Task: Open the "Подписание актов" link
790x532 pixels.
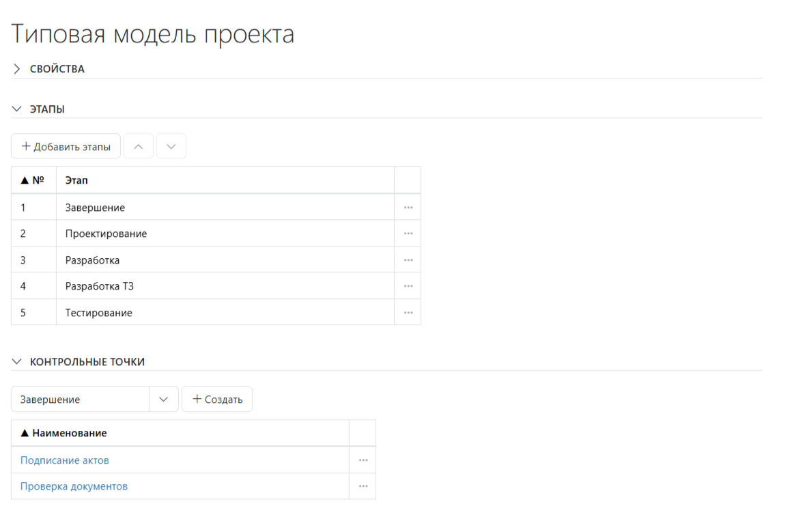Action: [x=64, y=460]
